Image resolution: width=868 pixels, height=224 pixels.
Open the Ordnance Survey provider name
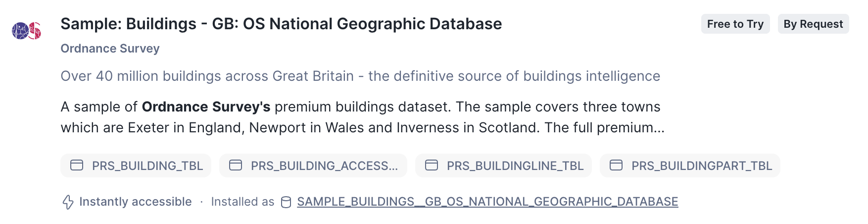click(x=110, y=49)
